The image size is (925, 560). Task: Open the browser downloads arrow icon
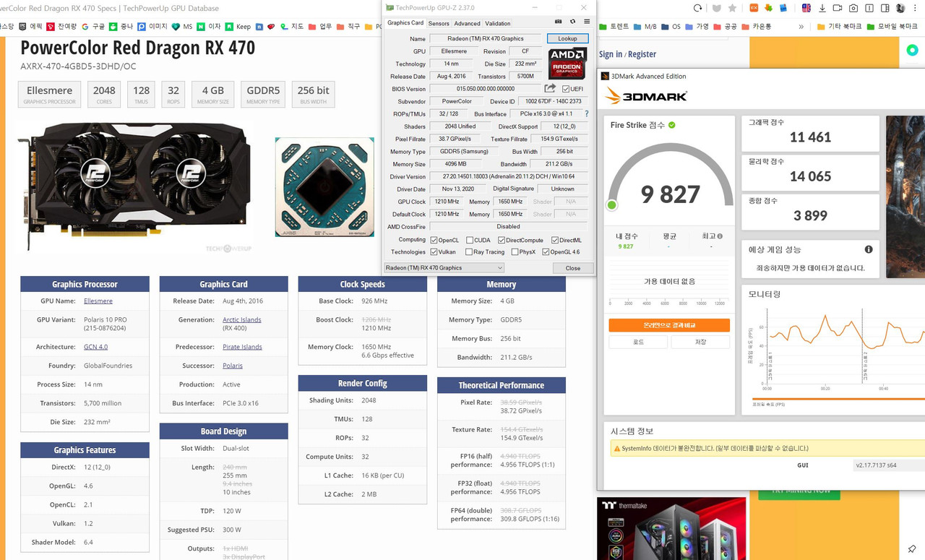(x=822, y=8)
